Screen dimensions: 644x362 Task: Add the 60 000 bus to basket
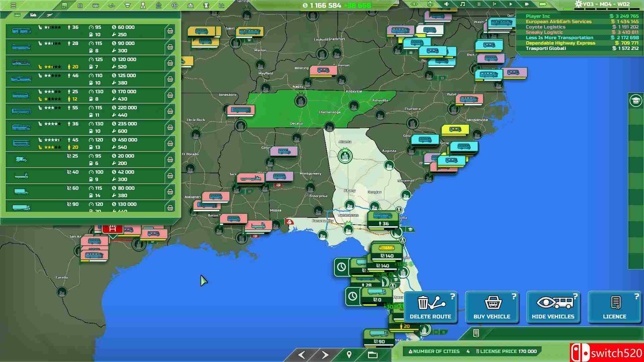point(170,31)
